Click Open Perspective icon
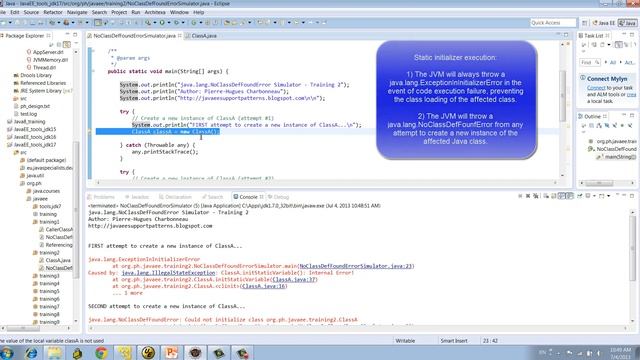The image size is (640, 360). click(x=584, y=23)
